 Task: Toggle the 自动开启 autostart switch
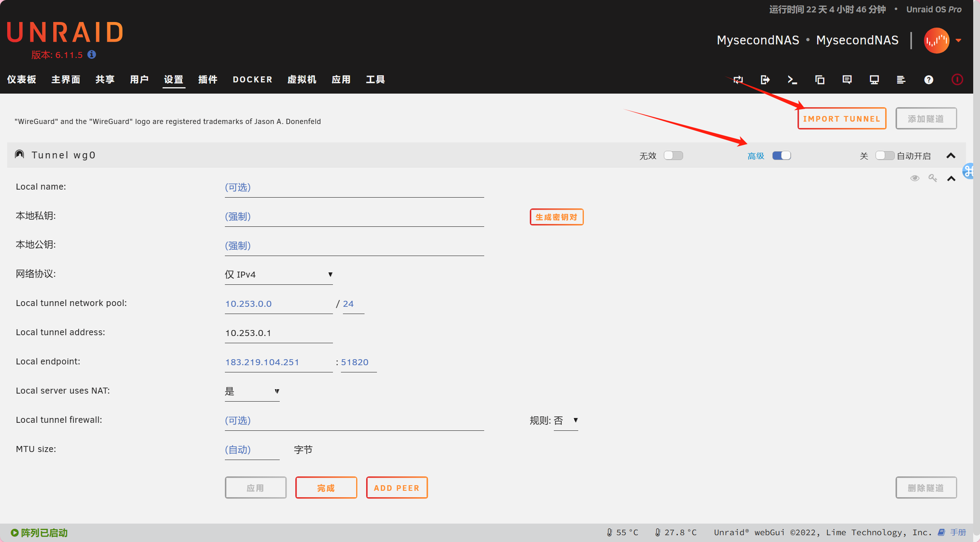[x=884, y=155]
